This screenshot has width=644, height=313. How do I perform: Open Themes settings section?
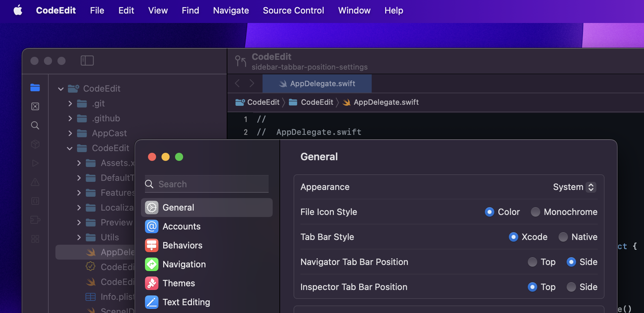[x=207, y=283]
